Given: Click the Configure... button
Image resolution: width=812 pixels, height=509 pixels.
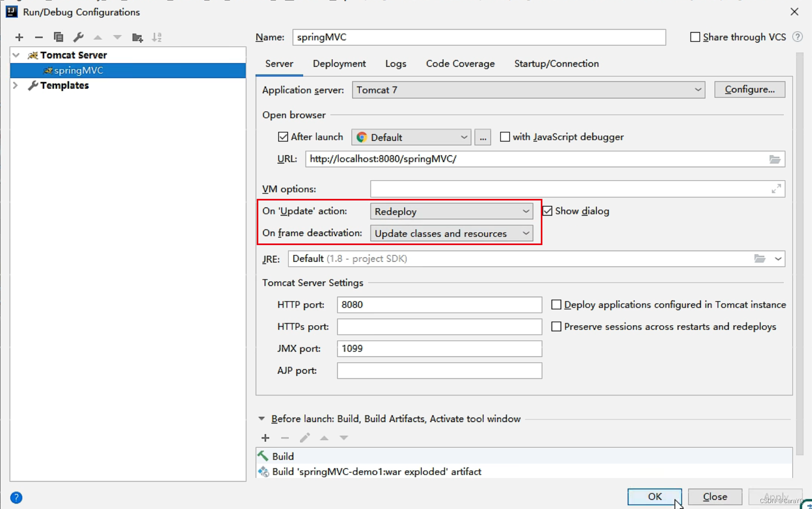Looking at the screenshot, I should (750, 89).
